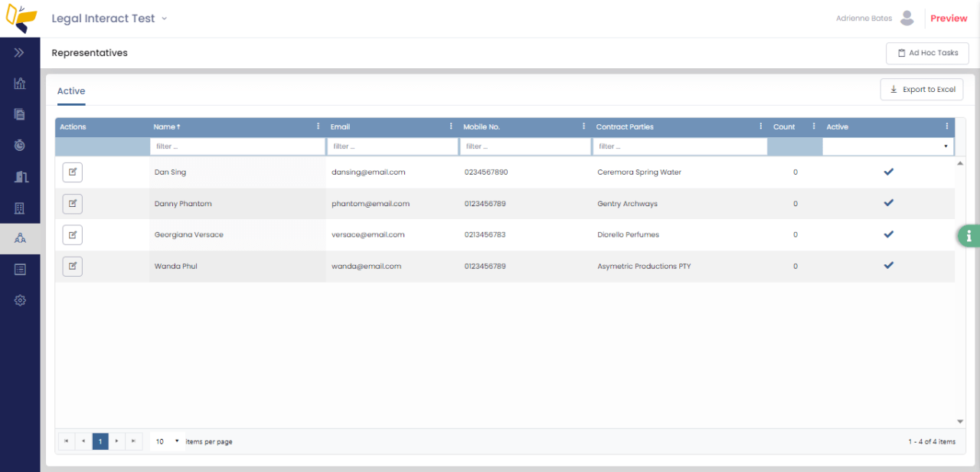Open Ad Hoc Tasks
Viewport: 980px width, 472px height.
coord(927,53)
